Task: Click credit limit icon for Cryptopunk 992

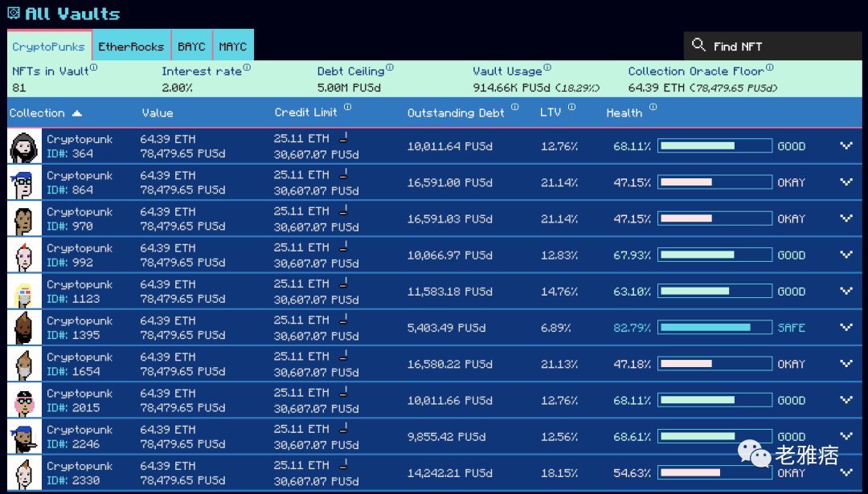Action: 344,247
